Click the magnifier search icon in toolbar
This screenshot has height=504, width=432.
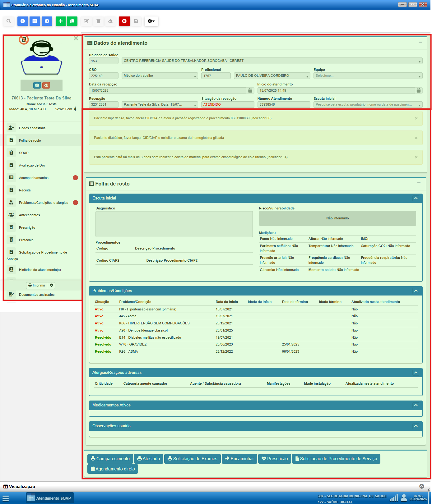[9, 21]
